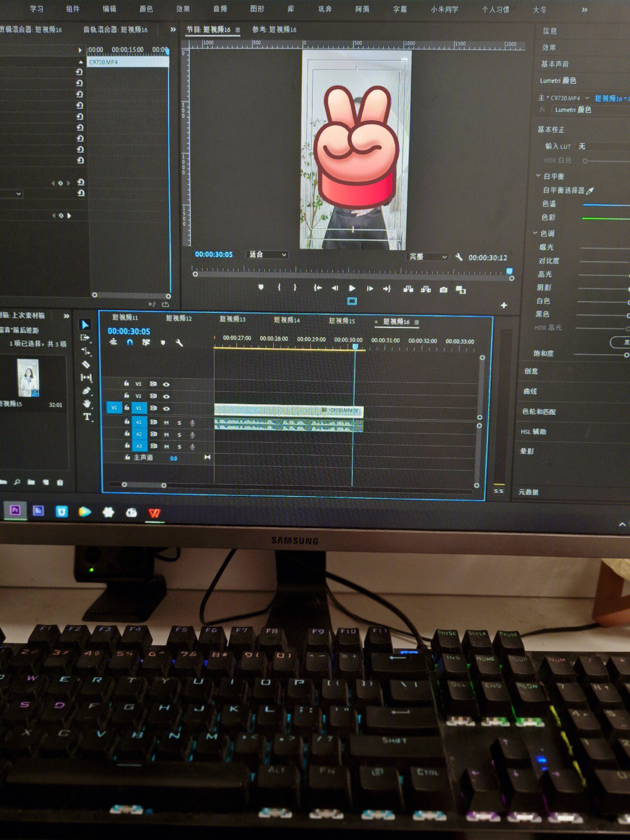This screenshot has width=630, height=840.
Task: Select the Selection arrow tool
Action: point(85,325)
